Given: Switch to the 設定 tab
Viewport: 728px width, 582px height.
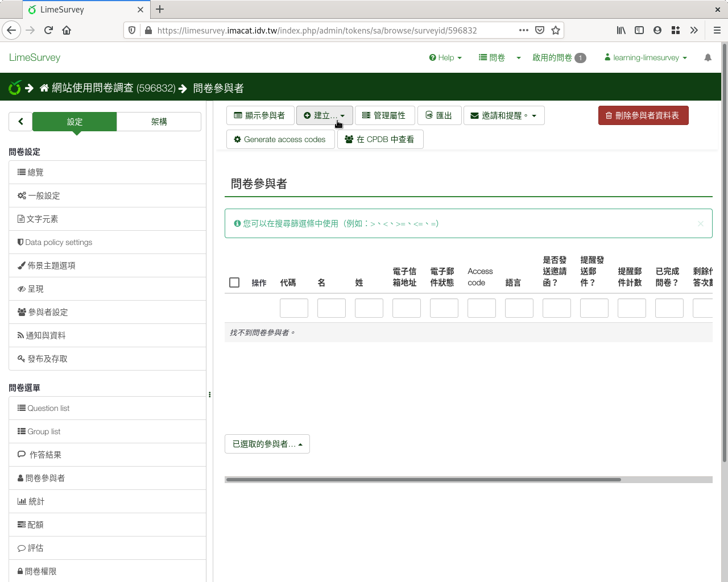Looking at the screenshot, I should tap(75, 122).
